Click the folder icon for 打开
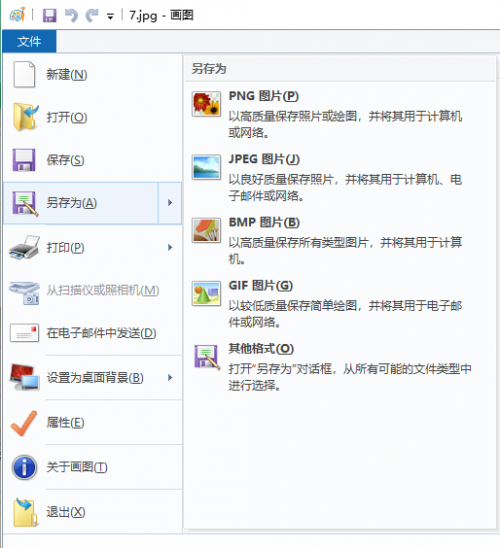Viewport: 500px width, 548px height. coord(25,117)
